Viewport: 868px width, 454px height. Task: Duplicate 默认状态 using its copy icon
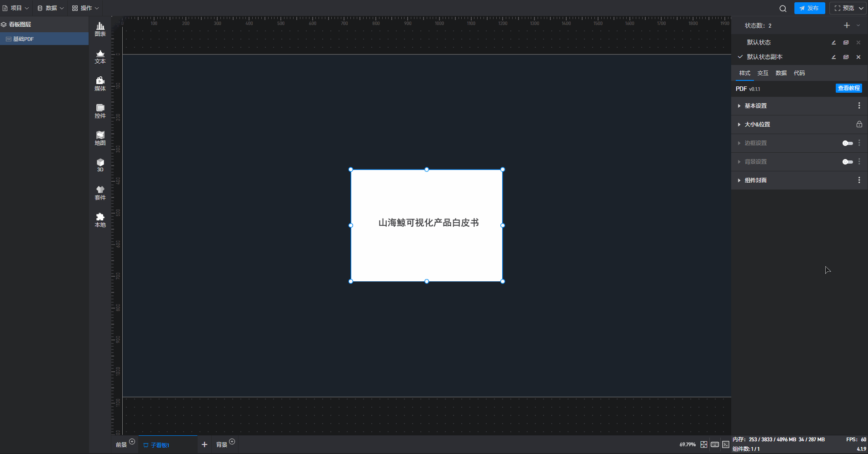click(x=846, y=42)
